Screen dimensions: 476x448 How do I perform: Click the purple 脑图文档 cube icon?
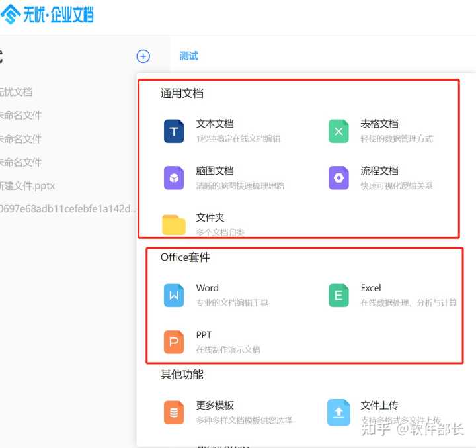[x=174, y=178]
